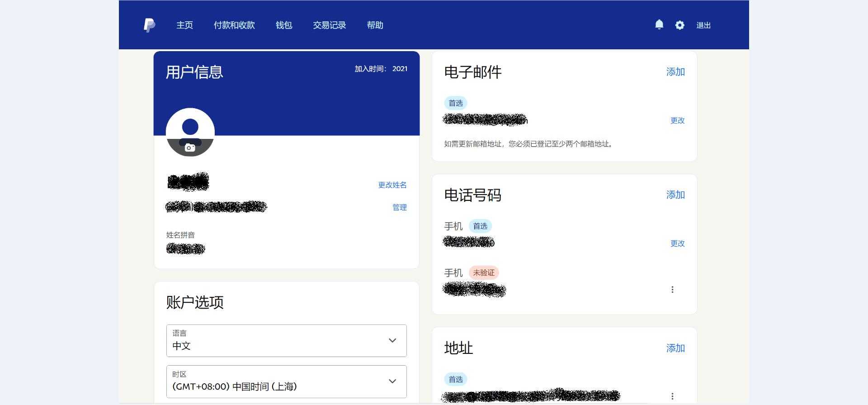Add a new email via 添加
Viewport: 868px width, 405px height.
coord(675,72)
